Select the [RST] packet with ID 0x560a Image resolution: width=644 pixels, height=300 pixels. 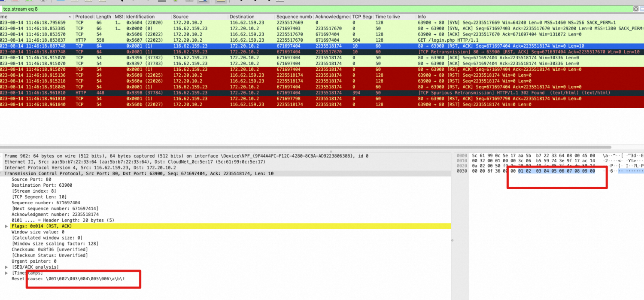click(322, 81)
